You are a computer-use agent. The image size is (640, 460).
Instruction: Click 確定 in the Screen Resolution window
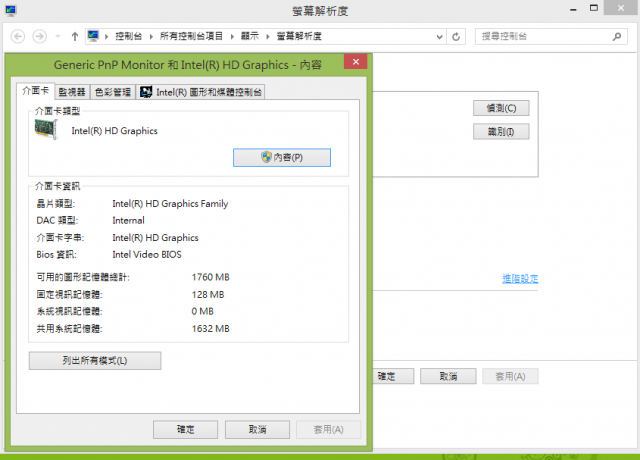[393, 376]
